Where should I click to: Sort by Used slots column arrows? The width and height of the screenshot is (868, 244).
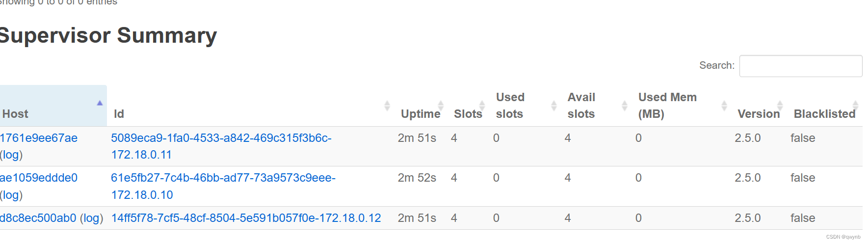click(x=554, y=106)
